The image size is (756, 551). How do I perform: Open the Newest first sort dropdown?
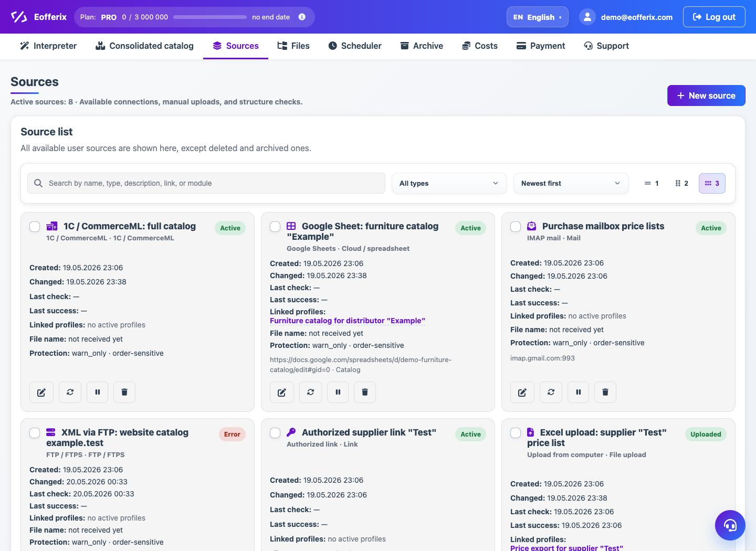(x=571, y=183)
